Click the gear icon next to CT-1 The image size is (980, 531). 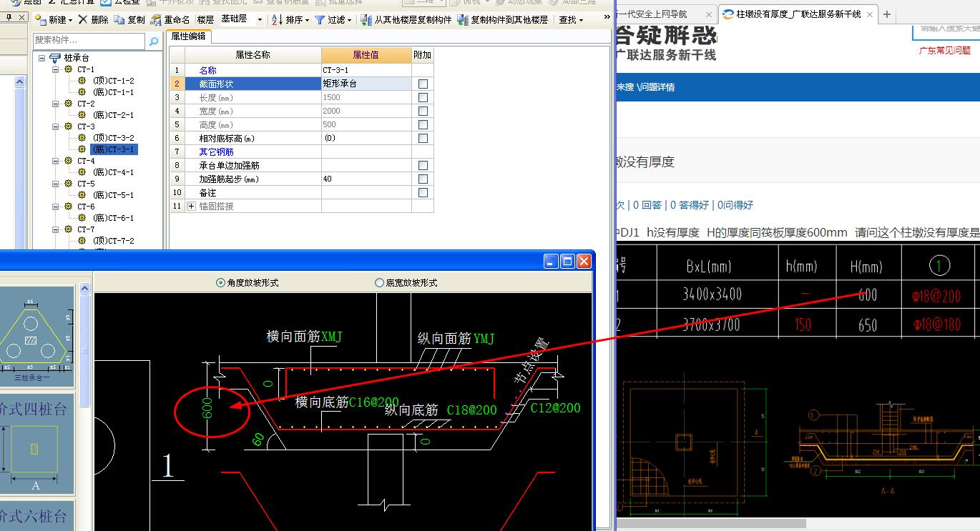coord(69,69)
